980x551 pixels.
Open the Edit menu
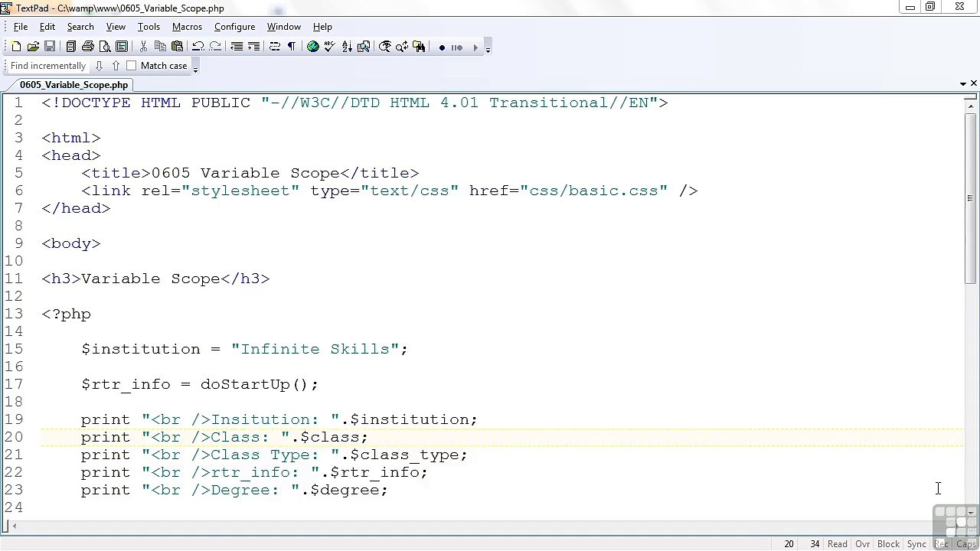(x=47, y=27)
